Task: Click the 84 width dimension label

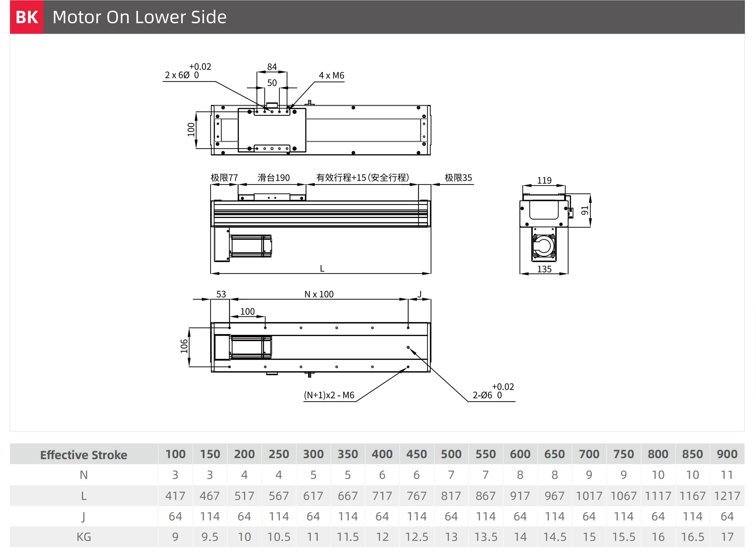Action: (272, 67)
